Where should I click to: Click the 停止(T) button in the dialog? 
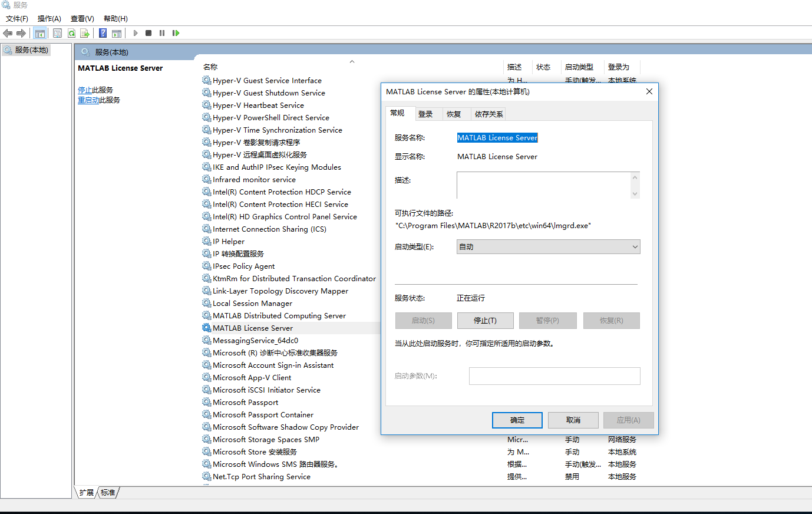click(x=485, y=321)
